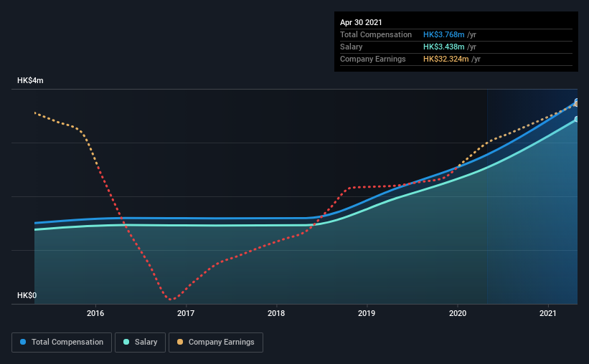Click the HK$0 y-axis label
The width and height of the screenshot is (589, 364).
tap(27, 296)
